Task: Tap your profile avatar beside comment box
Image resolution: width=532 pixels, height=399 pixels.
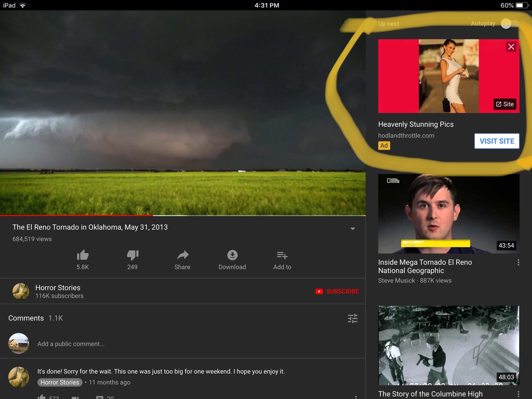Action: tap(19, 343)
